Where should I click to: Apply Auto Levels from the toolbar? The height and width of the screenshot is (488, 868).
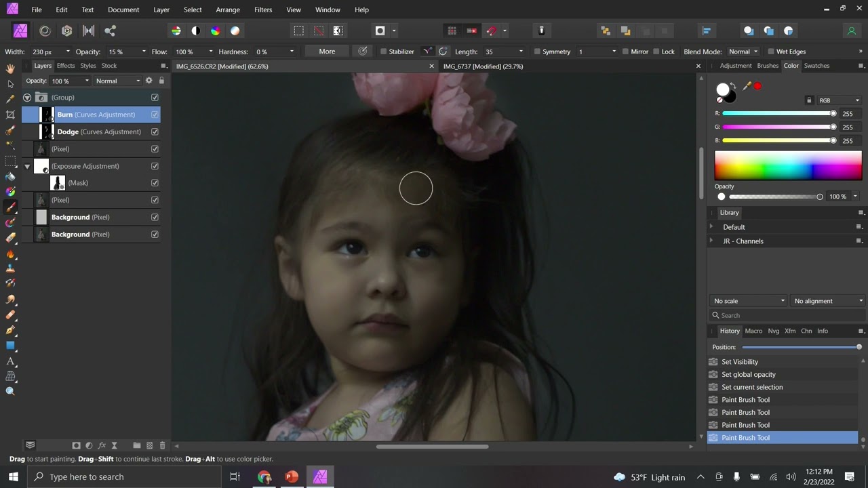(x=176, y=30)
